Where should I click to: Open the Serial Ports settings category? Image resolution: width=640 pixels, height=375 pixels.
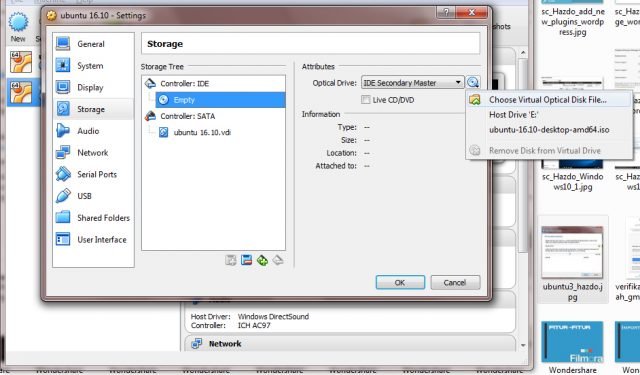(93, 174)
